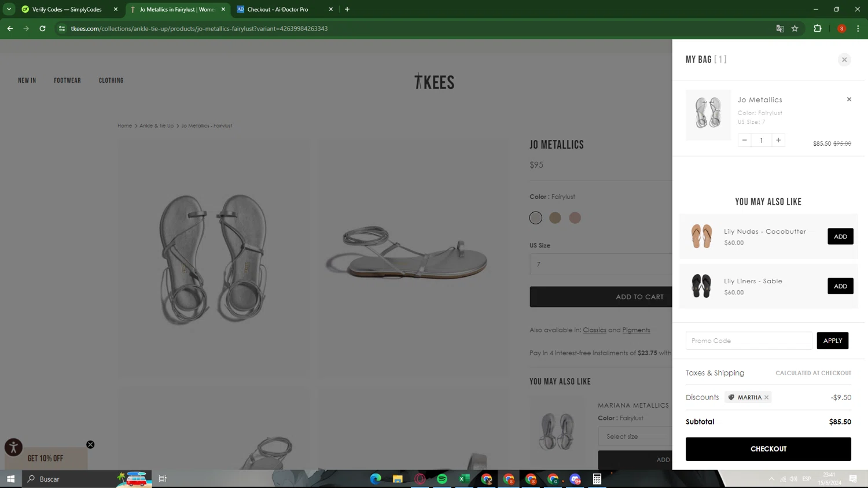
Task: Translate this page icon
Action: (780, 28)
